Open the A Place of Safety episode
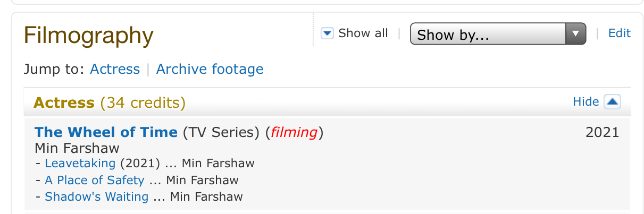This screenshot has width=644, height=214. [95, 180]
